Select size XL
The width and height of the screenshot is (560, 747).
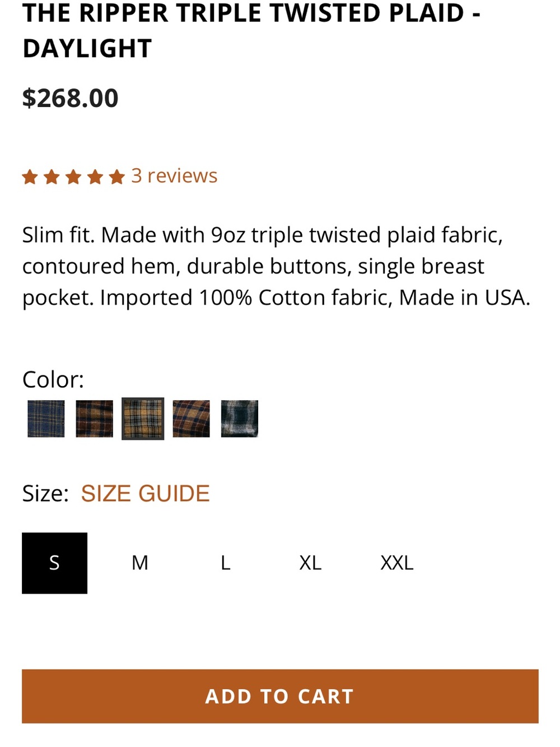coord(311,563)
